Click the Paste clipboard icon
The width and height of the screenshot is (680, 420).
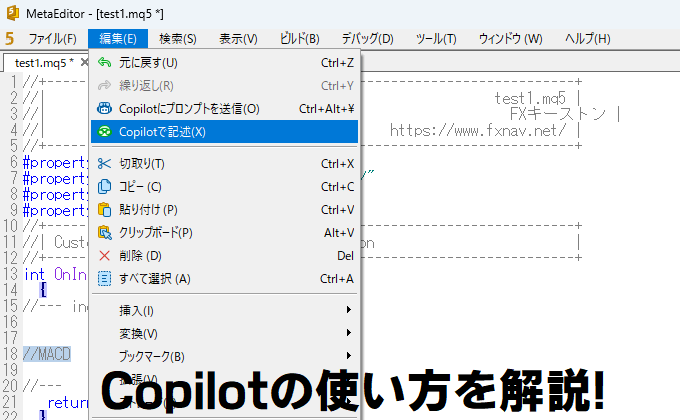[104, 210]
